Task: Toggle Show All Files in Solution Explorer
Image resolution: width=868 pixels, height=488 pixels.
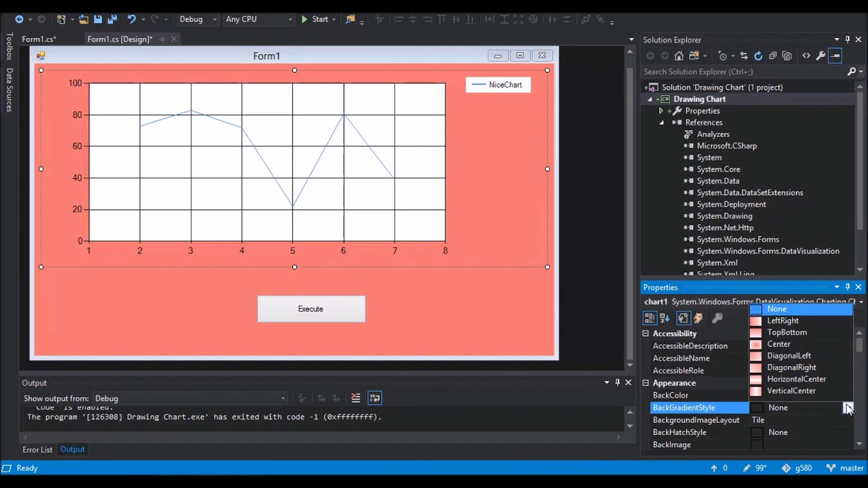Action: 787,56
